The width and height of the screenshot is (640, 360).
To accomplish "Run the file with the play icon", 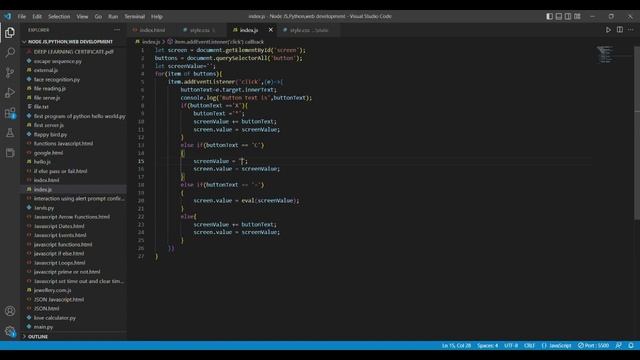I will tap(608, 30).
